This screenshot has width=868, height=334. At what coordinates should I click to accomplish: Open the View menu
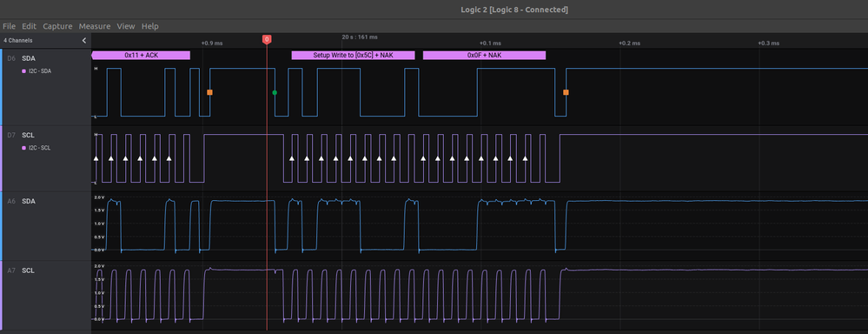pyautogui.click(x=126, y=26)
